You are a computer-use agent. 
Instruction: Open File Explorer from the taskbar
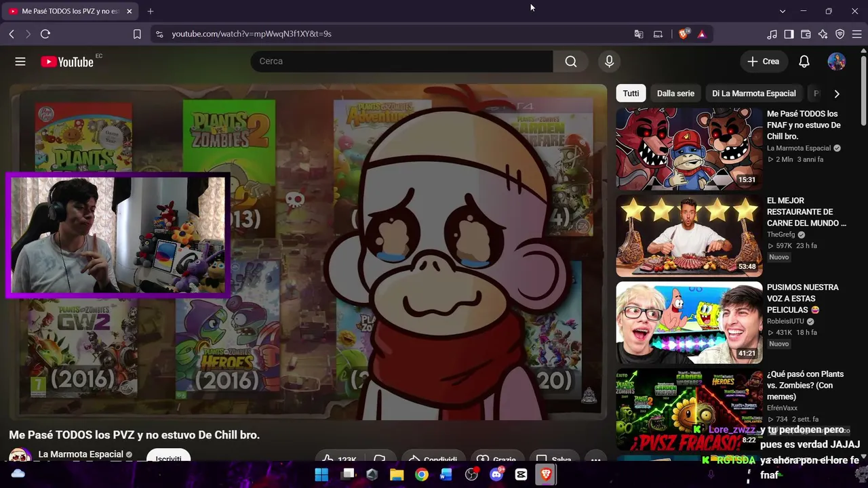click(x=397, y=474)
